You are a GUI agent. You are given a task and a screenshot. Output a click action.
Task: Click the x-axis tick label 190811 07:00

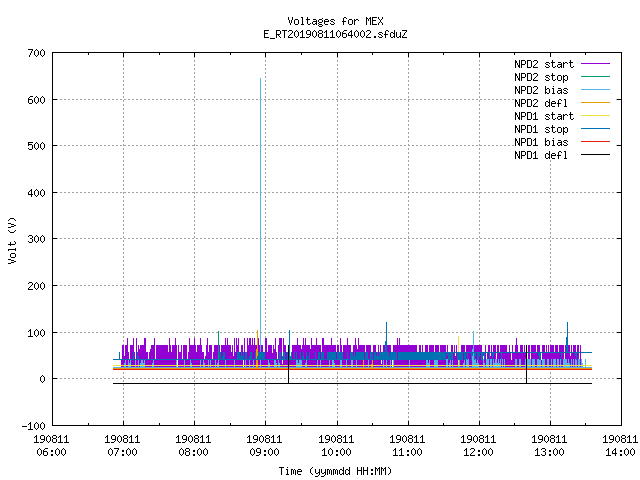tap(122, 446)
